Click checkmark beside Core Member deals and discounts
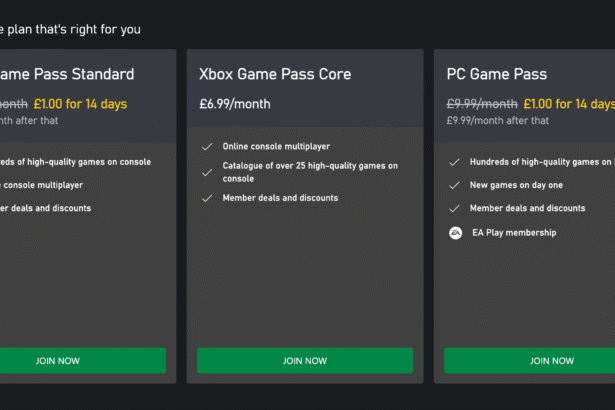Viewport: 615px width, 410px height. point(207,198)
